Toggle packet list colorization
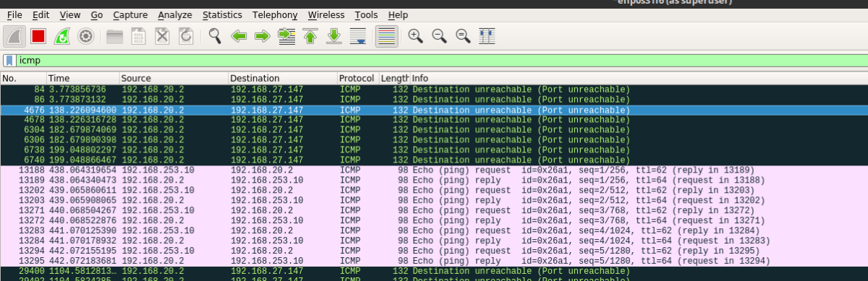 point(387,35)
